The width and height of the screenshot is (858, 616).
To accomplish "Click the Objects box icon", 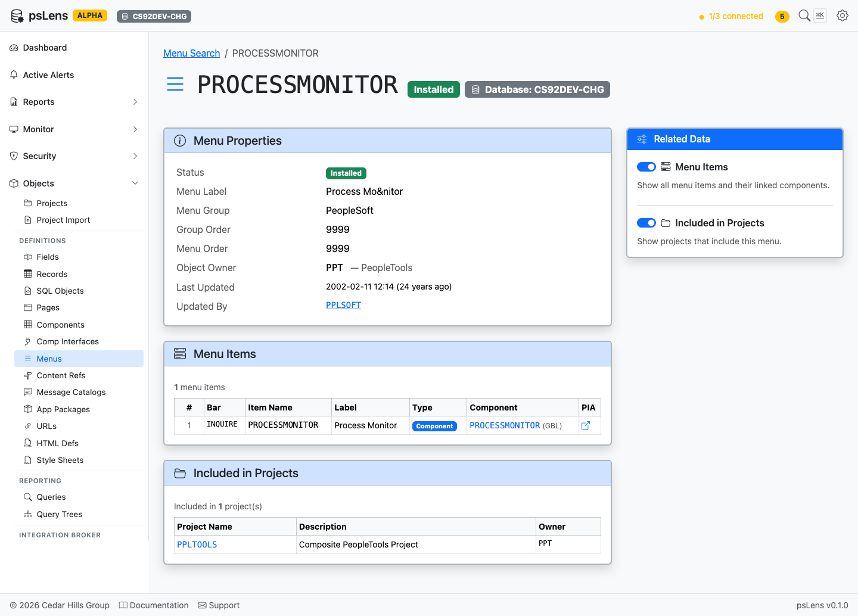I will click(14, 183).
